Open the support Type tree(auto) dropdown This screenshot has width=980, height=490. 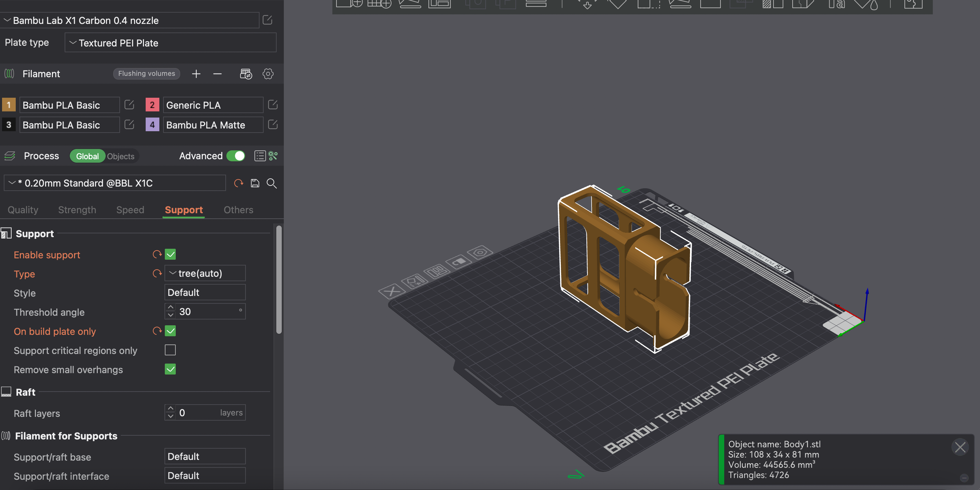click(x=205, y=273)
